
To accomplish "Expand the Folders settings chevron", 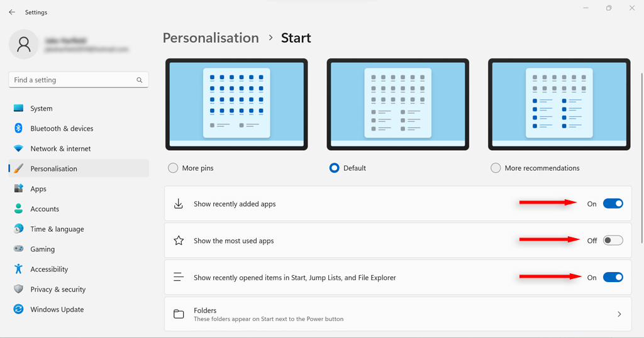I will [x=619, y=314].
